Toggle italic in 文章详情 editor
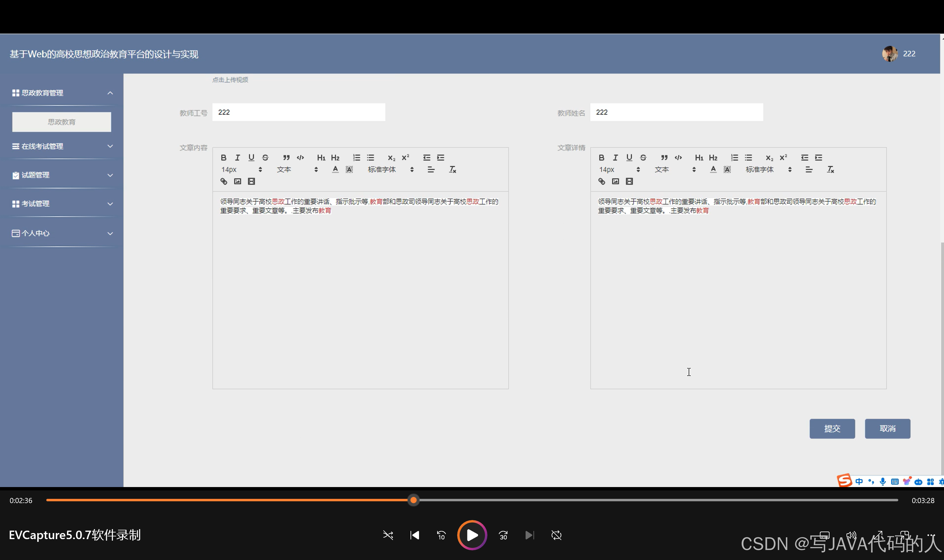This screenshot has height=560, width=944. coord(615,158)
